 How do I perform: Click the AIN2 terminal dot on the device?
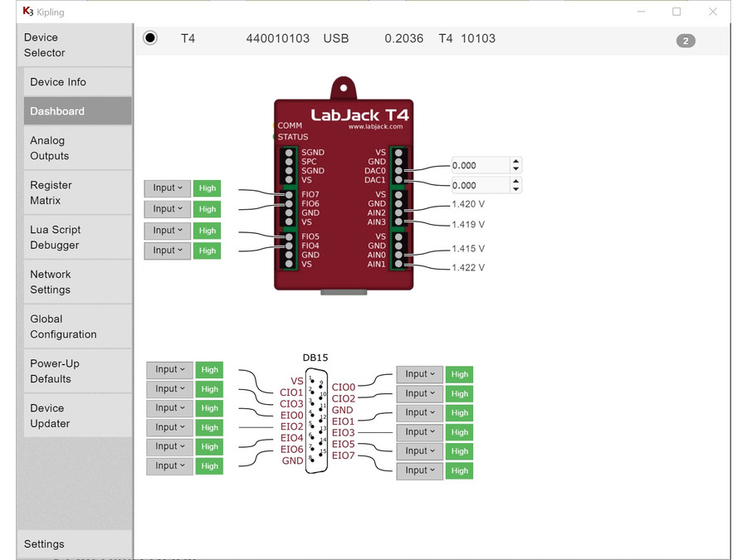click(399, 212)
